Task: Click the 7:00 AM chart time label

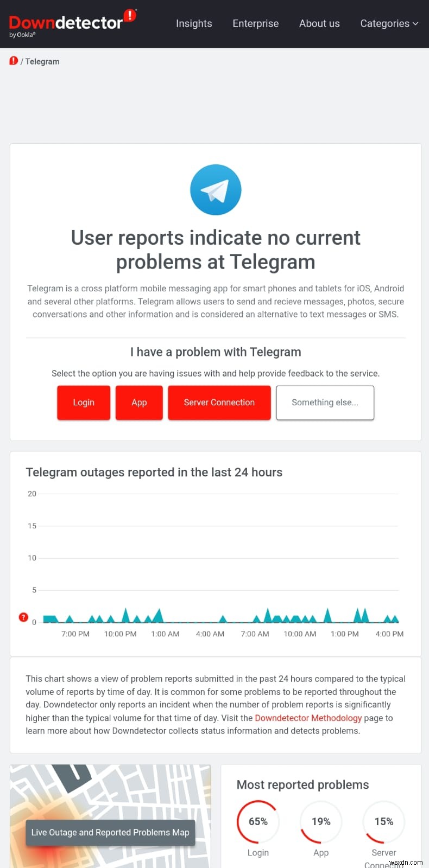Action: click(x=255, y=634)
